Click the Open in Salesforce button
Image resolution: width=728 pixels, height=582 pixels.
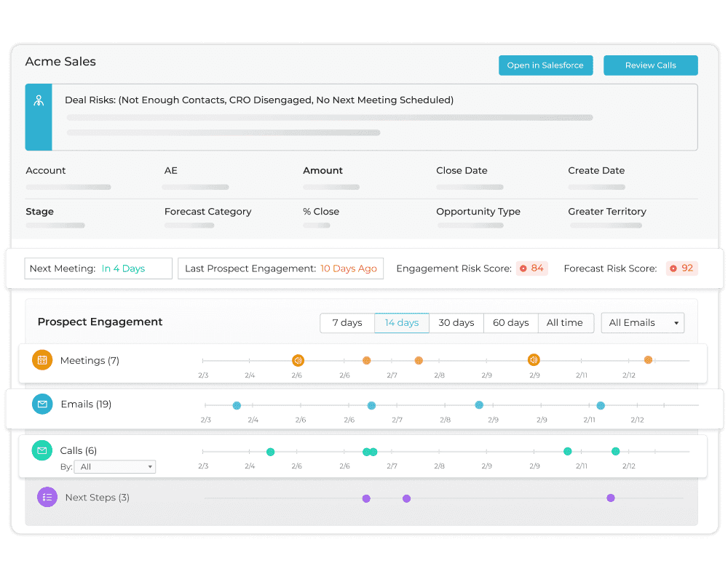click(x=545, y=65)
